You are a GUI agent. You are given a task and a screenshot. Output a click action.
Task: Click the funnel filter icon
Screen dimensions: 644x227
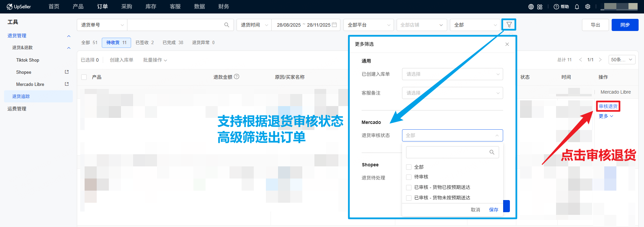click(x=509, y=25)
